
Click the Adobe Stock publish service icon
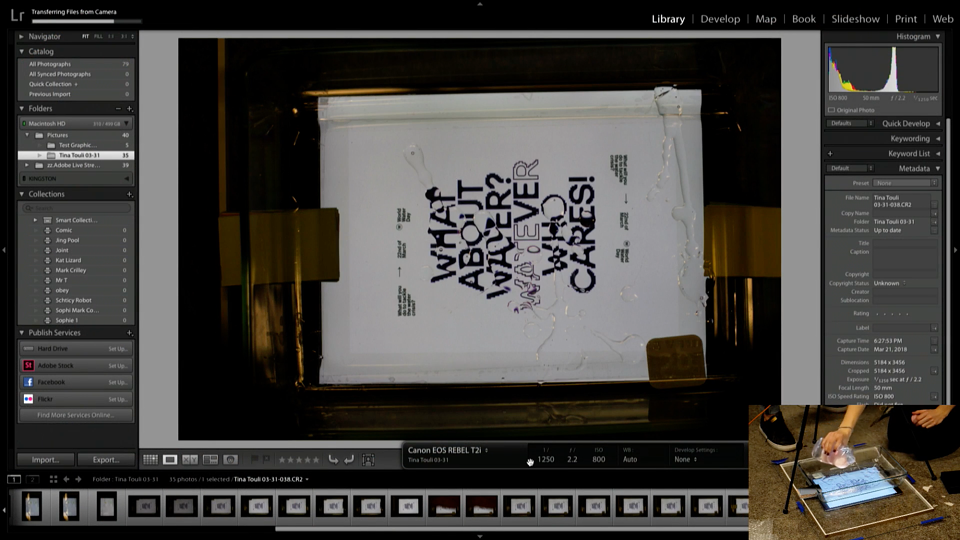tap(28, 366)
